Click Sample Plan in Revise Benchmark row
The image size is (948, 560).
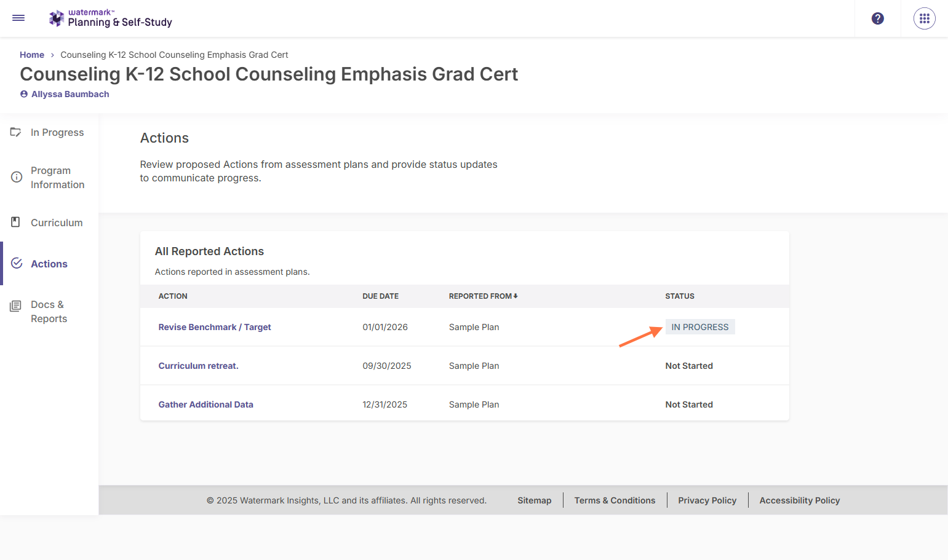[474, 327]
